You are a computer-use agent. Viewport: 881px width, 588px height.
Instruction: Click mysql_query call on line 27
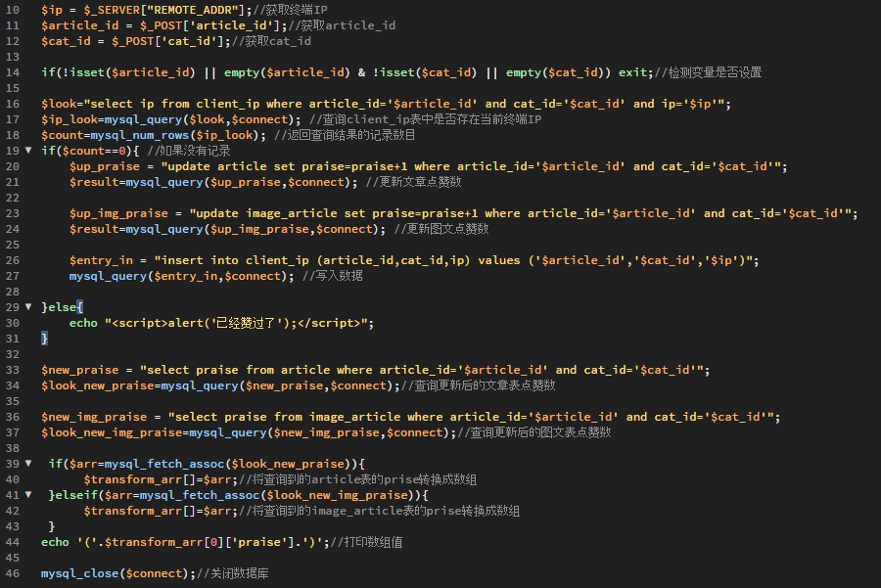point(108,276)
